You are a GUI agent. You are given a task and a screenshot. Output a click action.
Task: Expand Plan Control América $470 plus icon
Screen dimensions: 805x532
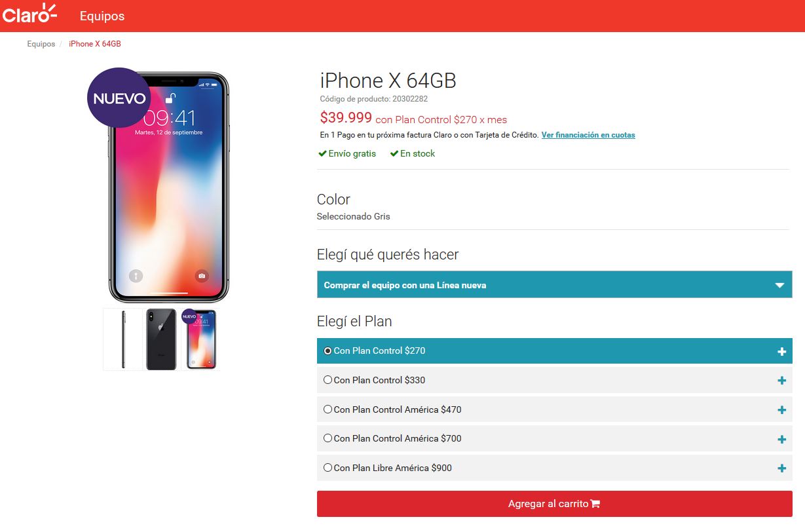pyautogui.click(x=781, y=410)
